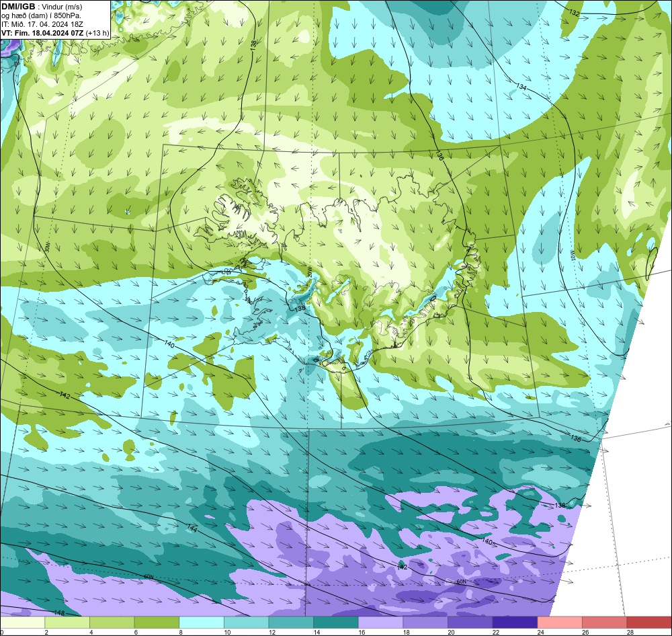Click the '30W' longitude label
The width and height of the screenshot is (672, 636).
pyautogui.click(x=47, y=247)
